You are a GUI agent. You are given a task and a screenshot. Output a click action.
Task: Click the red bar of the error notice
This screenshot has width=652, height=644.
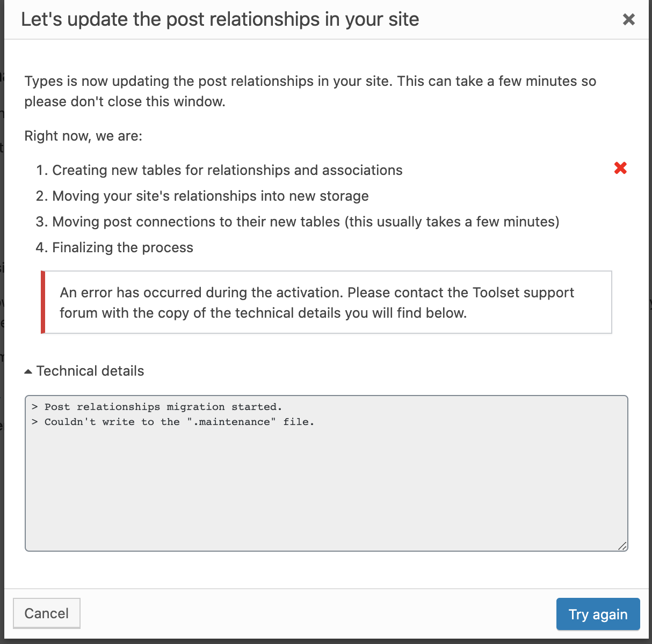[43, 302]
